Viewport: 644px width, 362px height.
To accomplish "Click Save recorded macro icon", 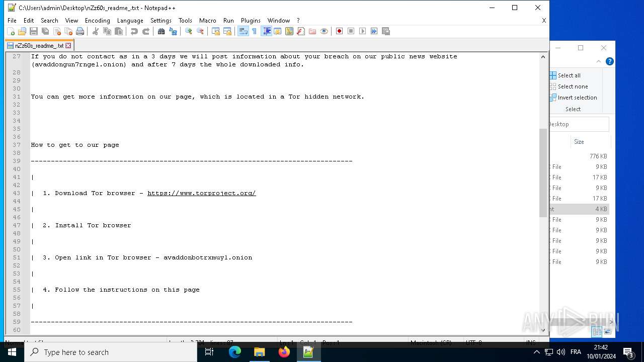I will [x=386, y=31].
